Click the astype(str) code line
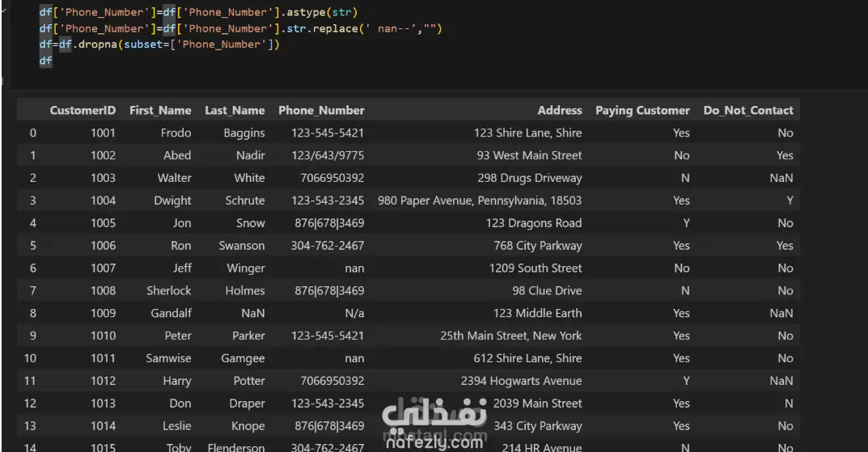Image resolution: width=868 pixels, height=452 pixels. [198, 12]
